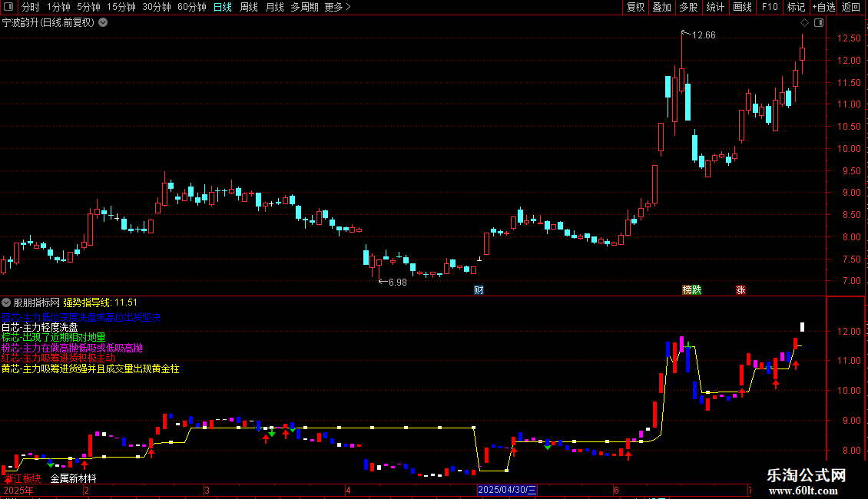The height and width of the screenshot is (499, 868).
Task: Click the 红芯 legend line text
Action: tap(58, 359)
